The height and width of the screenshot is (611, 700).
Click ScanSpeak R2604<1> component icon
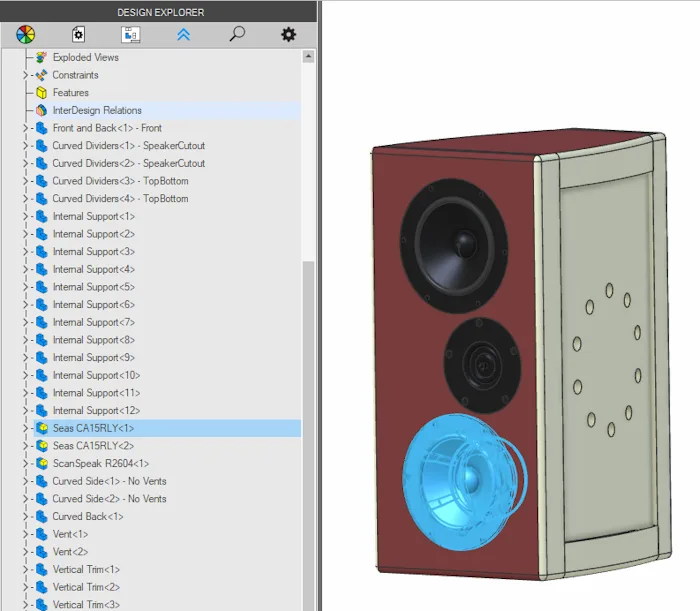point(42,463)
